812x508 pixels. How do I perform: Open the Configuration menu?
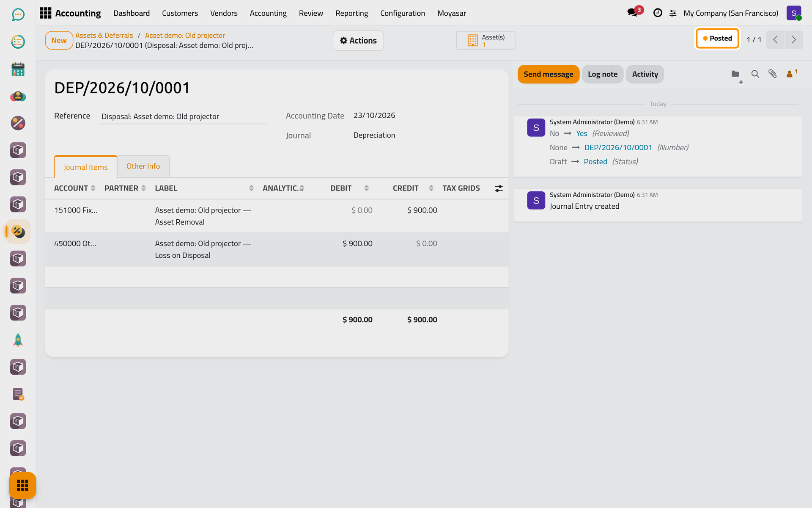tap(403, 13)
